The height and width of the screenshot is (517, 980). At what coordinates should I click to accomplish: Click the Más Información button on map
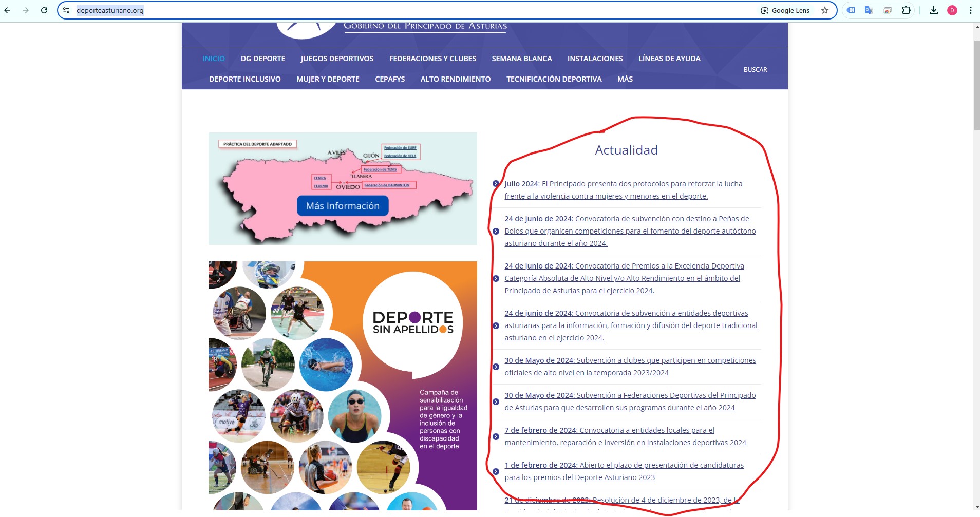(x=343, y=206)
